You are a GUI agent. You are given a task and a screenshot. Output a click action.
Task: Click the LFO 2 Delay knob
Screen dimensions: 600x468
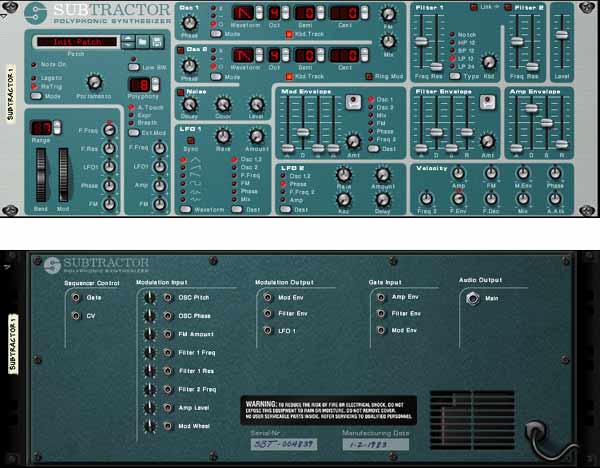[x=382, y=199]
